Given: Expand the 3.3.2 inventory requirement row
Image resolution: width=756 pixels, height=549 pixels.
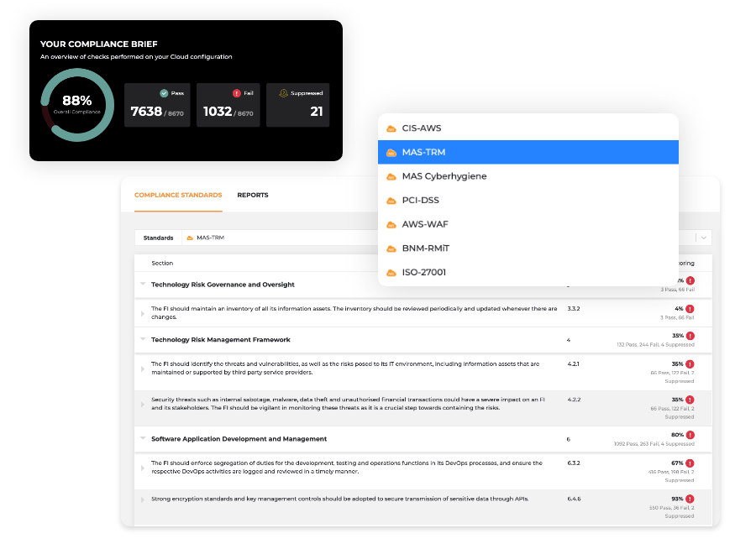Looking at the screenshot, I should (143, 313).
